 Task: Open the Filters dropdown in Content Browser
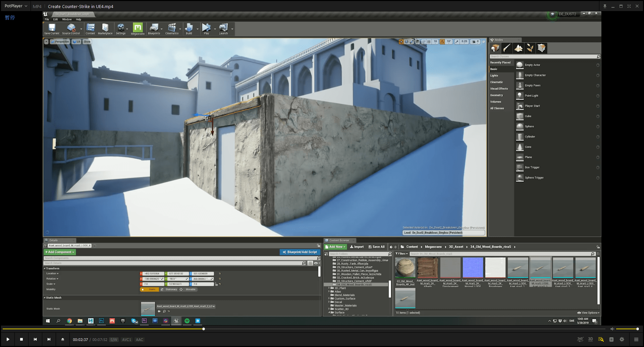tap(401, 254)
